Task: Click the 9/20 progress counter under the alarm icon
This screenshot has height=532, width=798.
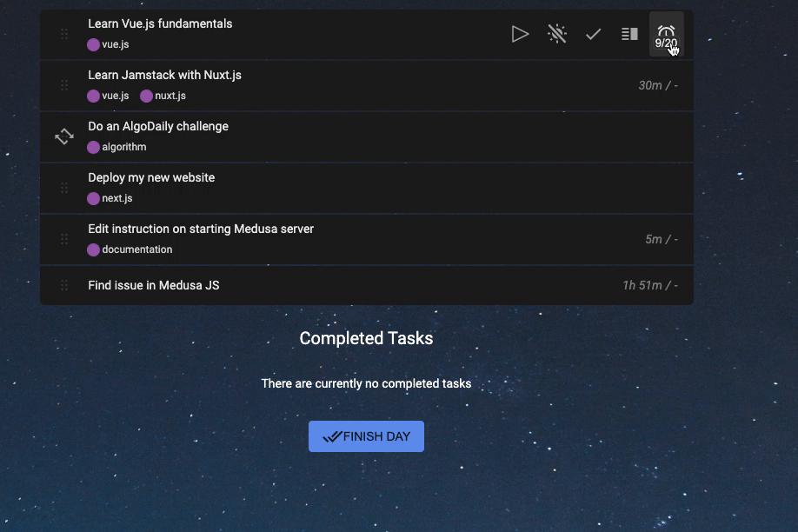Action: 665,40
